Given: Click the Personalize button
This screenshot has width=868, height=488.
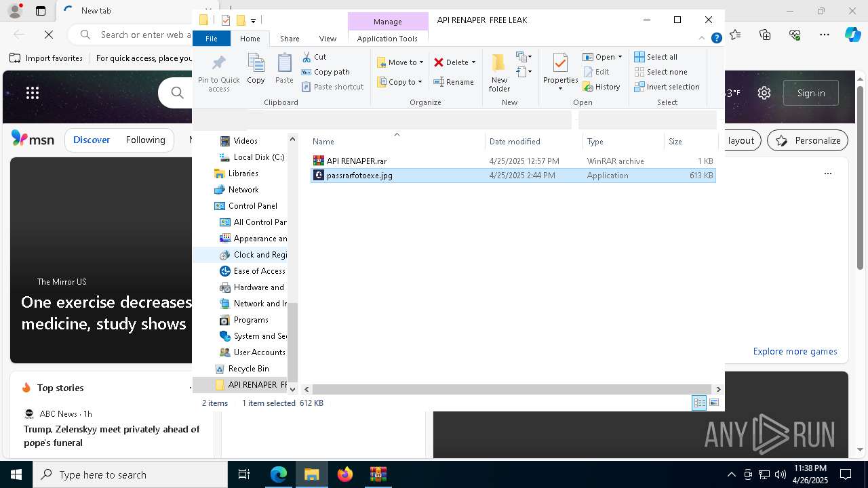Looking at the screenshot, I should (808, 140).
